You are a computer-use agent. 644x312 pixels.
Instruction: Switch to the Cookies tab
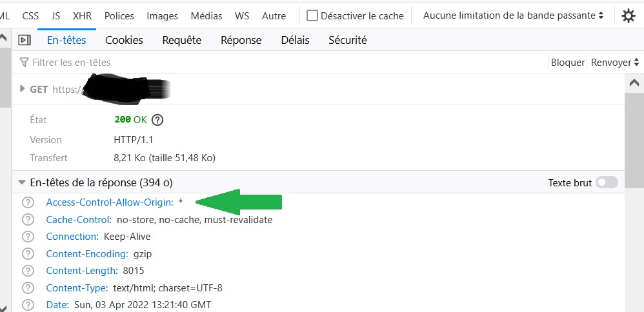124,40
